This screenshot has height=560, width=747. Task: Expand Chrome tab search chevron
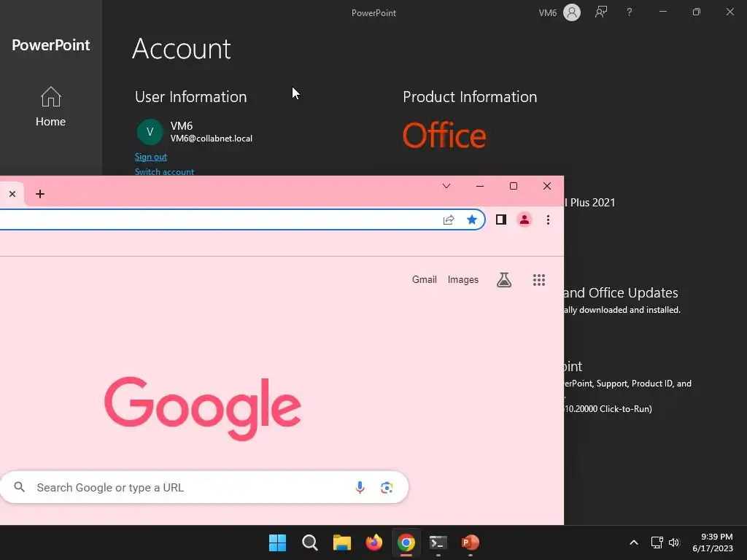coord(446,186)
